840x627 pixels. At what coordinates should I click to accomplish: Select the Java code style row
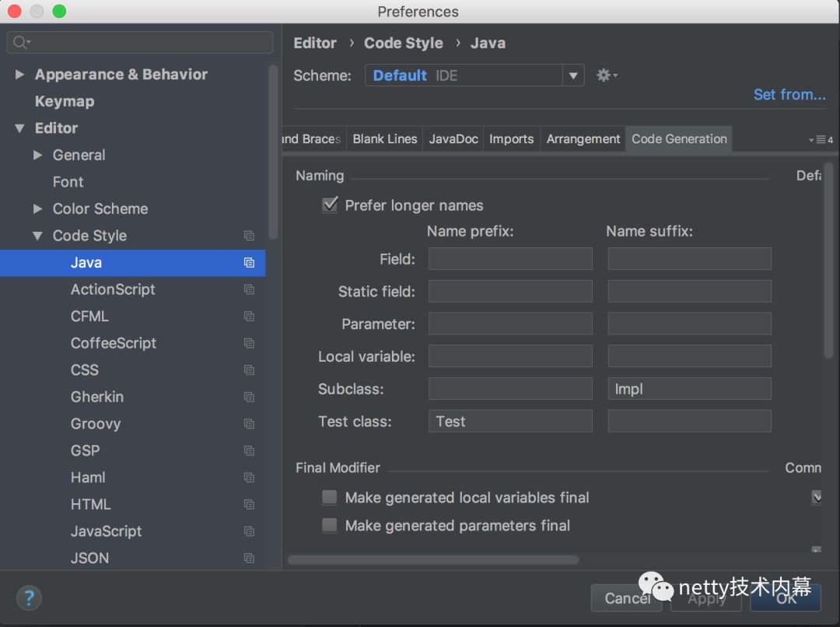point(133,263)
